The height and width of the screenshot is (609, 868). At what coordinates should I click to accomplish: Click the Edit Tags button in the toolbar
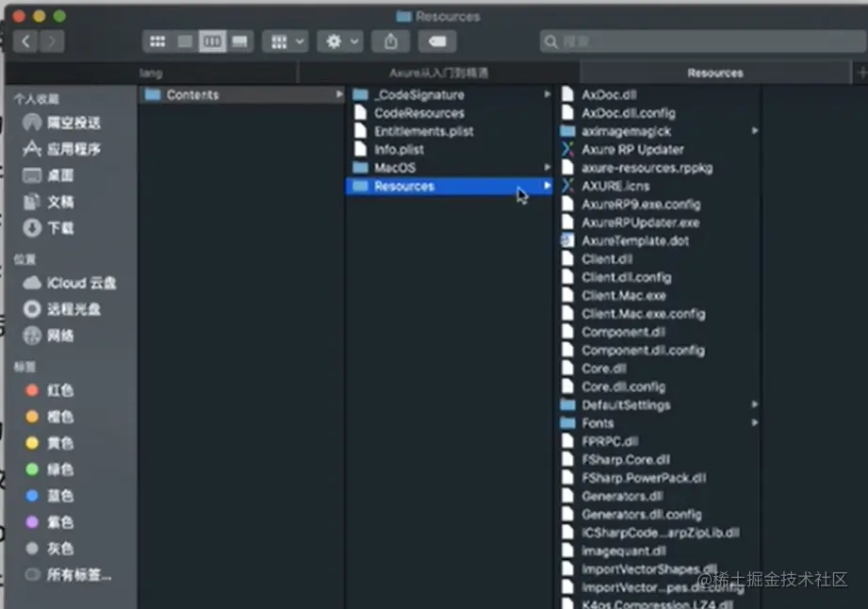[437, 41]
